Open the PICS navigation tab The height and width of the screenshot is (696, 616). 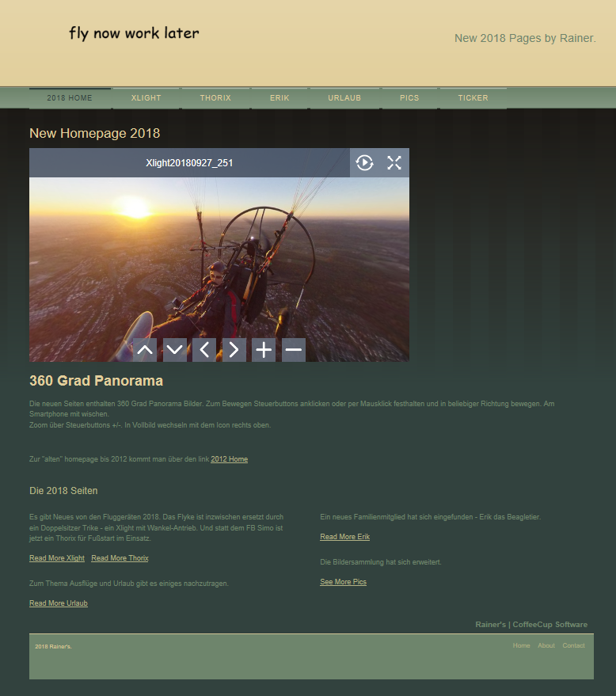click(x=409, y=98)
